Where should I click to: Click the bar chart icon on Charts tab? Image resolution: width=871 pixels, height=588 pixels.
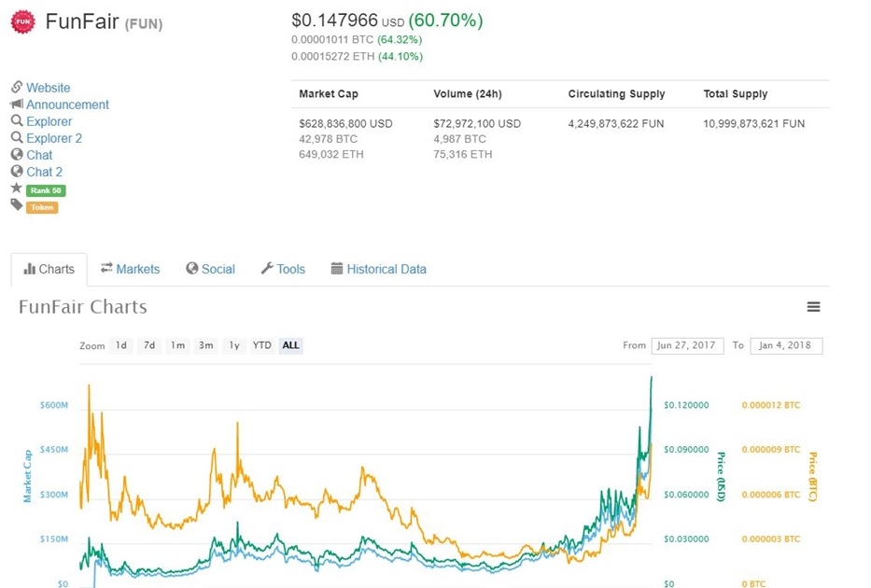point(30,270)
